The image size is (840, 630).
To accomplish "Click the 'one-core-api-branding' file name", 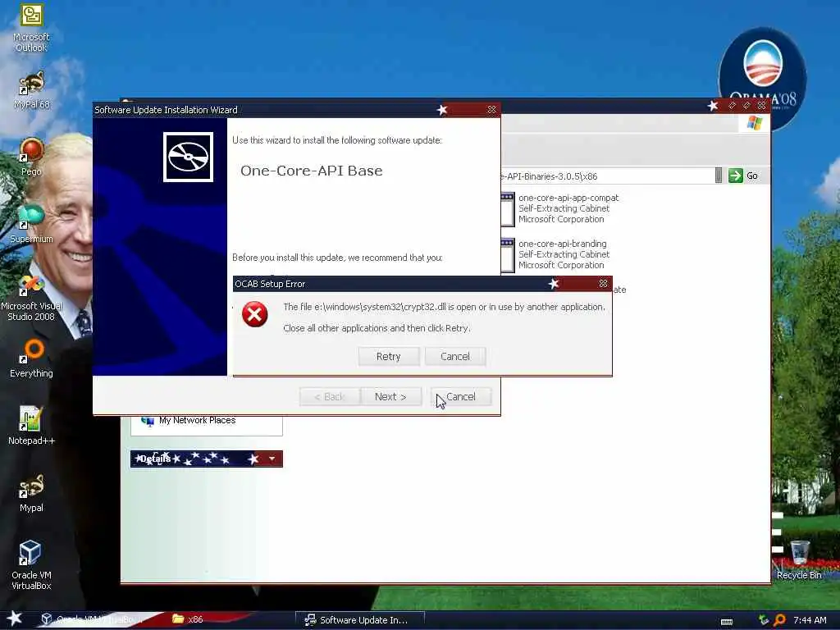I will point(563,244).
